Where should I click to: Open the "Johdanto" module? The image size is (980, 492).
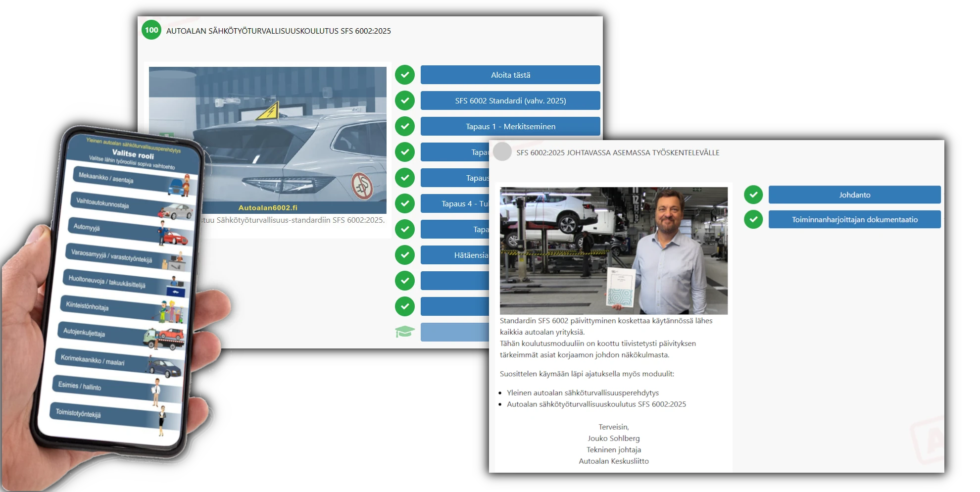pos(854,195)
